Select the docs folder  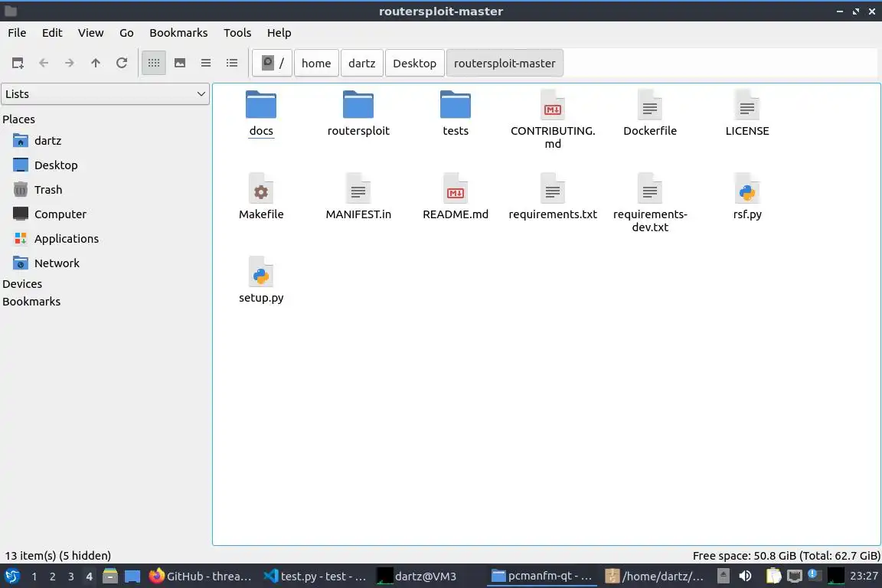261,114
